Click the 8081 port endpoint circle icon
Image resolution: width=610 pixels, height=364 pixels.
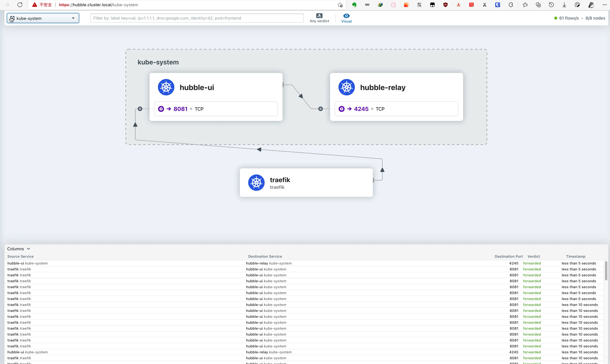tap(161, 109)
